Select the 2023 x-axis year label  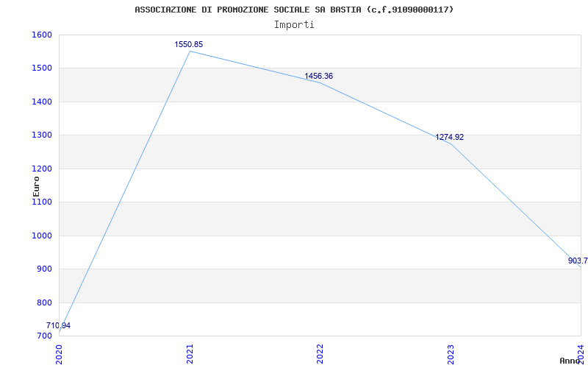[x=451, y=353]
